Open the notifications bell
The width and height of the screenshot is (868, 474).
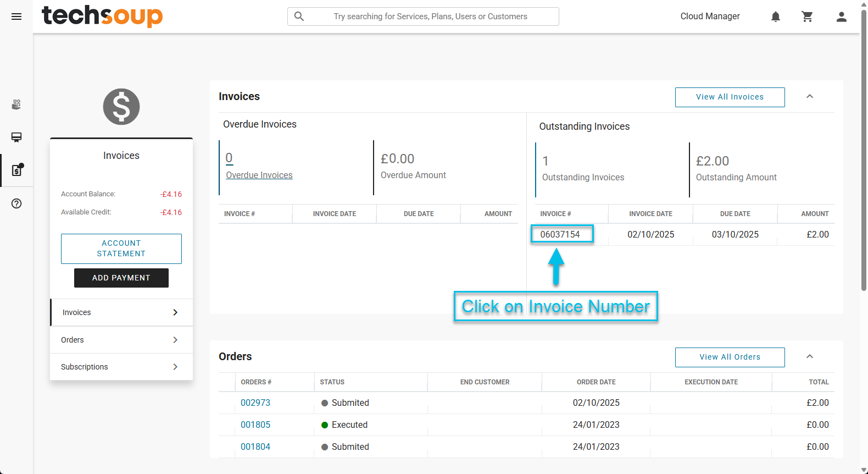pyautogui.click(x=776, y=16)
